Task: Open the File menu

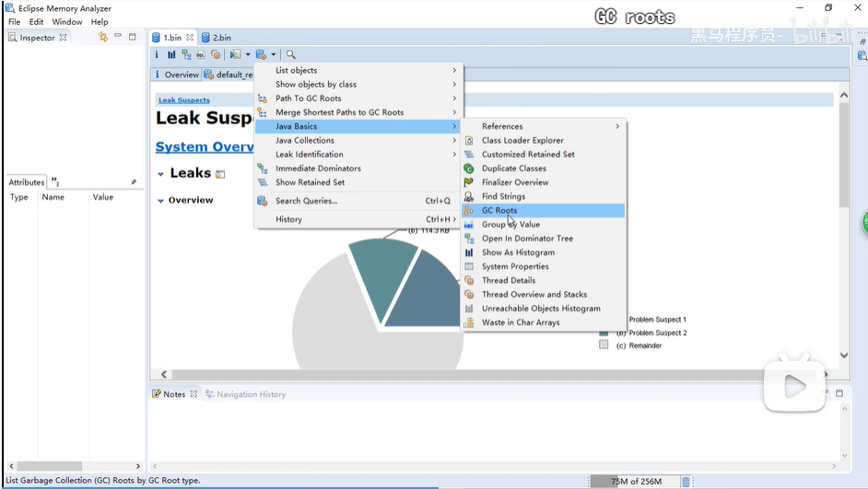Action: [15, 21]
